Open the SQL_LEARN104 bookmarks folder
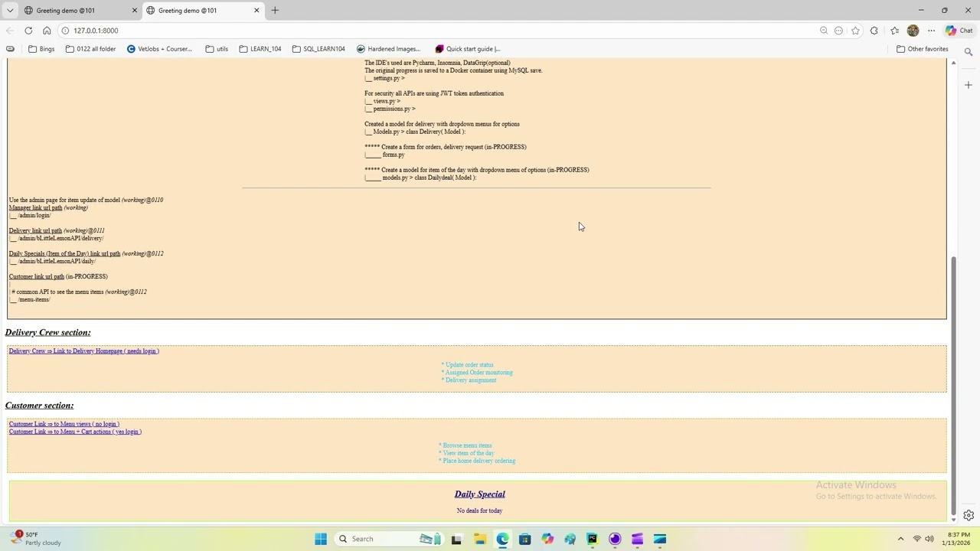 coord(318,49)
